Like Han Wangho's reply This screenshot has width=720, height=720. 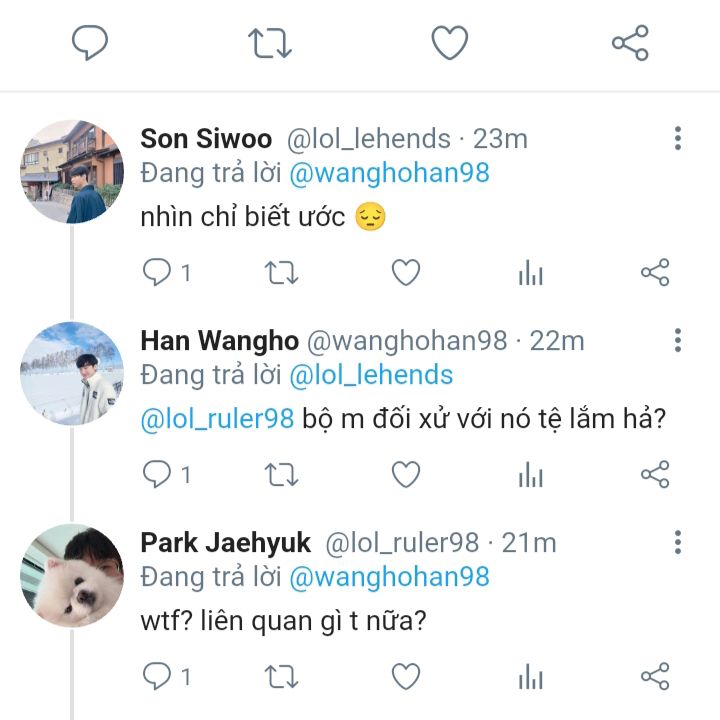pyautogui.click(x=405, y=474)
